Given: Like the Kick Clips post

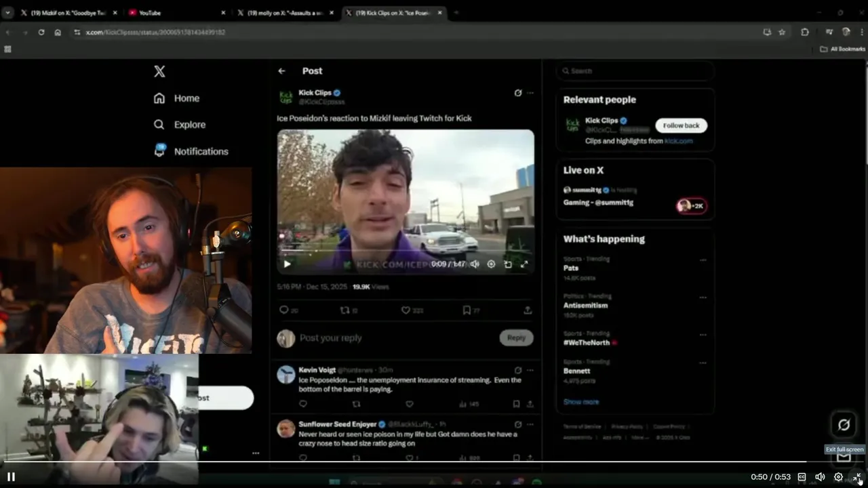Looking at the screenshot, I should coord(406,310).
